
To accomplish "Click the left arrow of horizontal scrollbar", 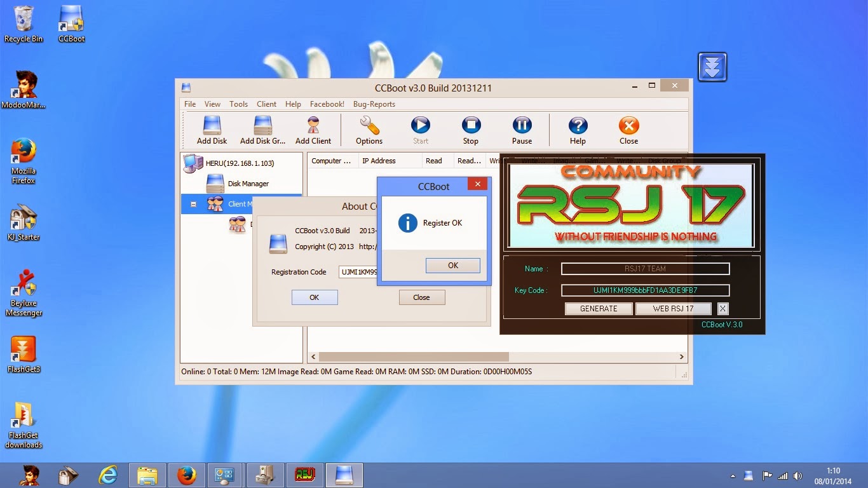I will 313,357.
